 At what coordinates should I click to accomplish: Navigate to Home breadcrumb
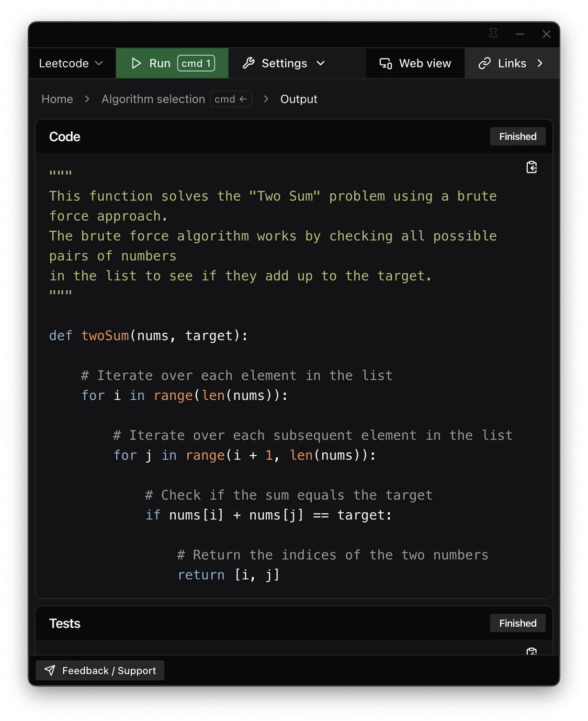(57, 99)
